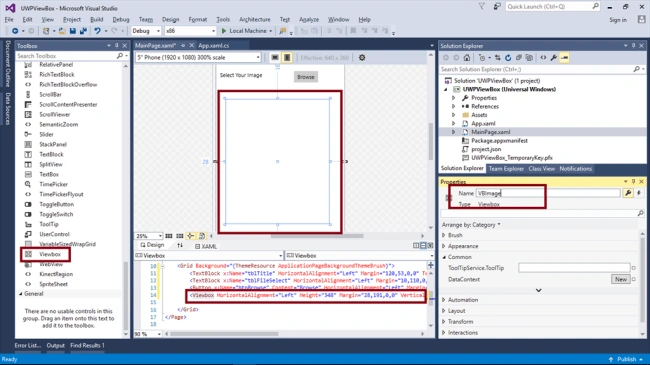Select the TextBlock control in Toolbox

(51, 154)
